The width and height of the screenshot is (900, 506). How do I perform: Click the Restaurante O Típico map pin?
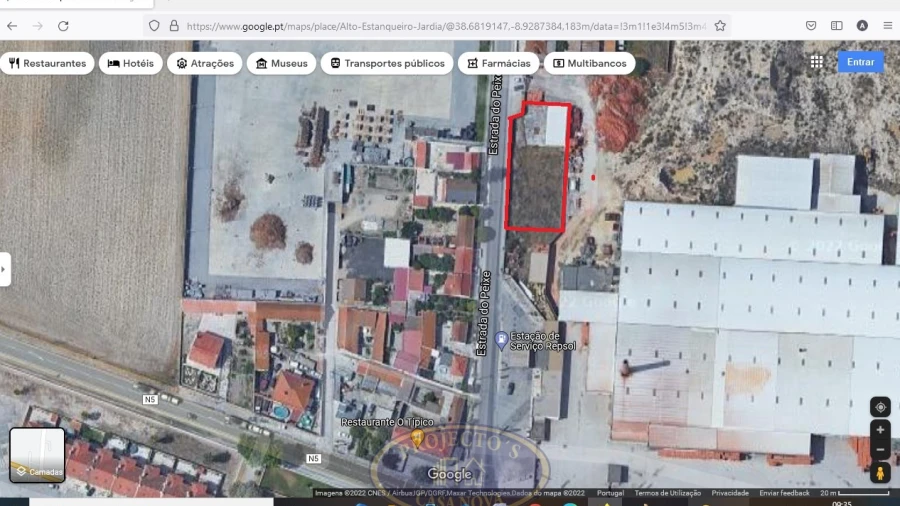(x=417, y=438)
